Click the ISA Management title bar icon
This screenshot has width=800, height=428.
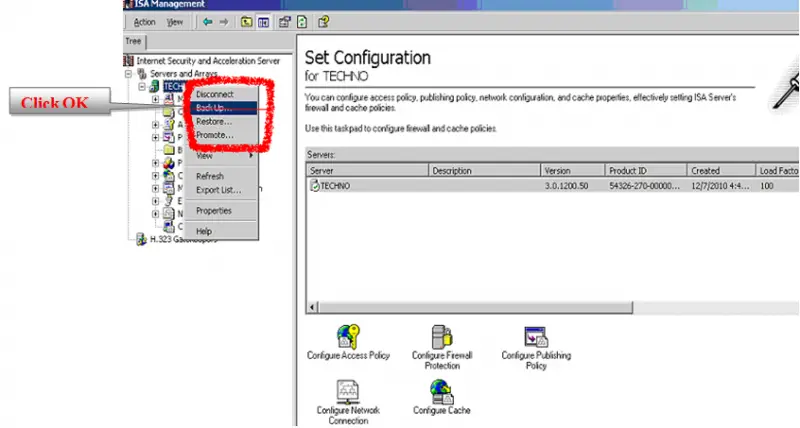(129, 4)
